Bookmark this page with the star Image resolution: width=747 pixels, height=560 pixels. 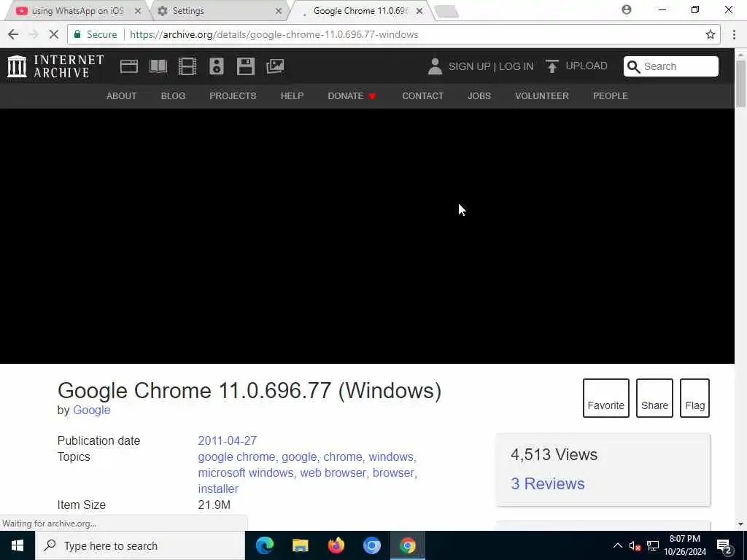[x=711, y=34]
